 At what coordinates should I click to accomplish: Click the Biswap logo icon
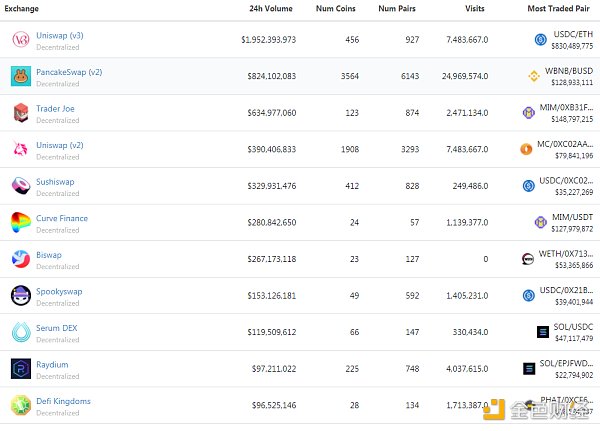(x=21, y=259)
